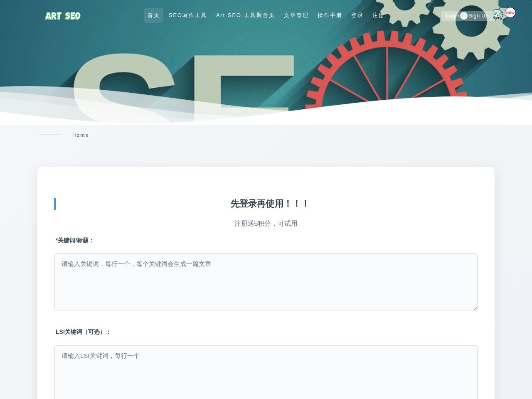Focus the LSI keywords optional textarea

(266, 372)
